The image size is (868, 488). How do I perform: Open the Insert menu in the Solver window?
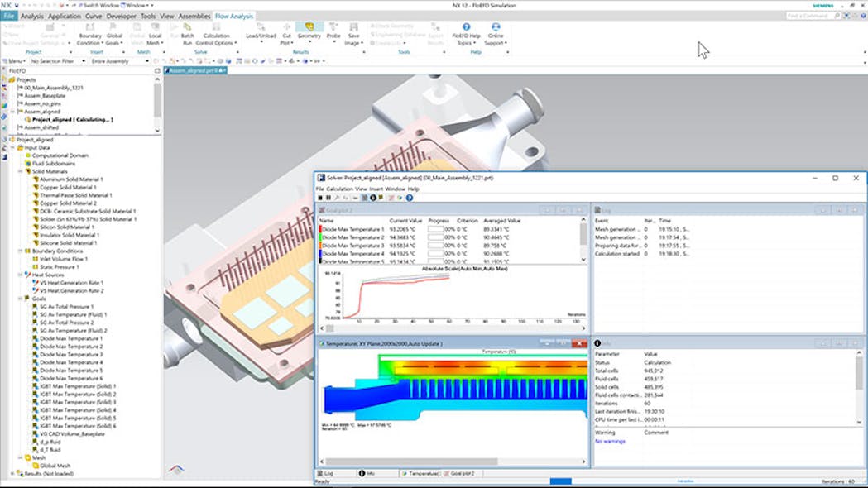point(376,189)
